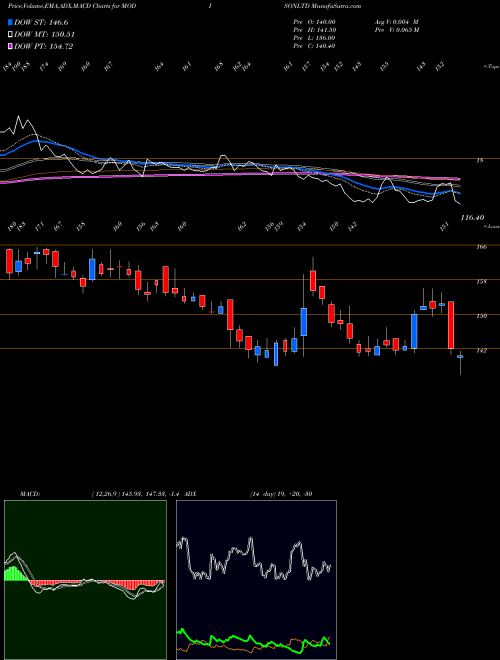The height and width of the screenshot is (660, 500).
Task: Click the 'Pre C: 140.40' value
Action: pos(314,46)
